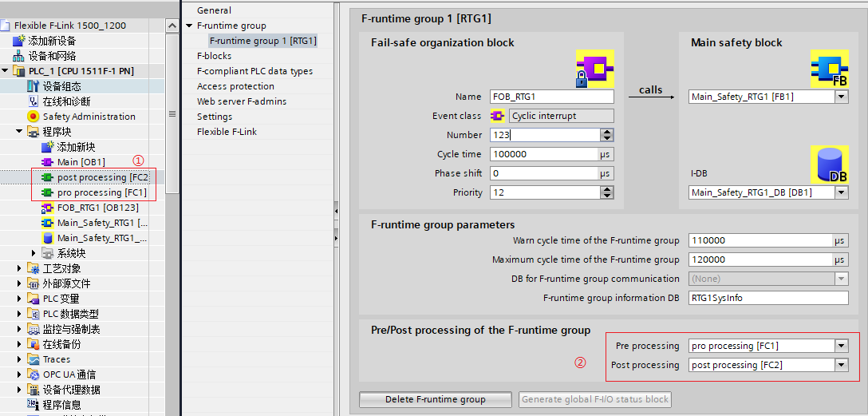868x416 pixels.
Task: Click the FOB_RTG1 [OB123] block icon
Action: 47,208
